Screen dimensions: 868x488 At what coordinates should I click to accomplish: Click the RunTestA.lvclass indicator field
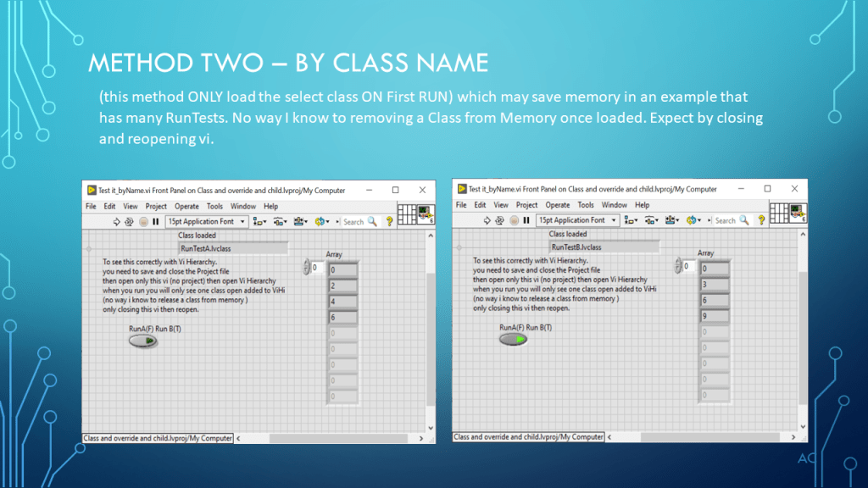[x=231, y=248]
